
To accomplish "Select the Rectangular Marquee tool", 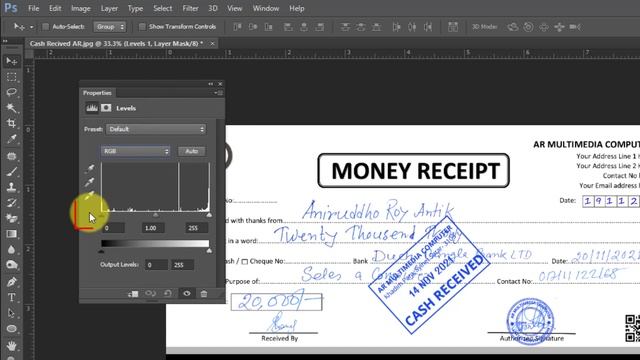I will [x=11, y=77].
